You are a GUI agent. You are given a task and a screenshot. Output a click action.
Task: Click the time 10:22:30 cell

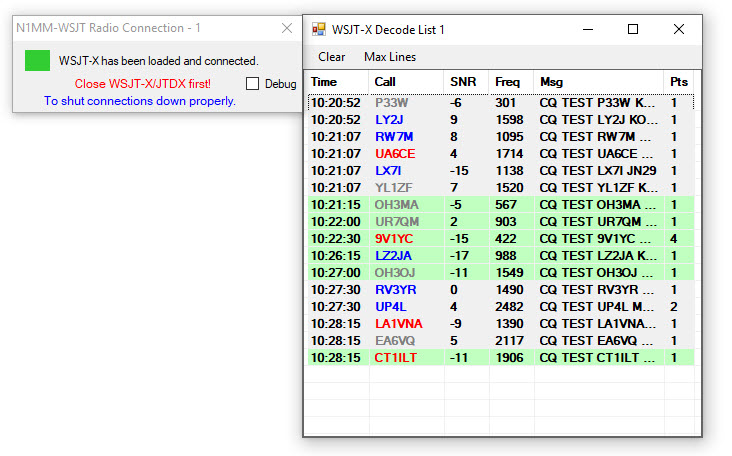[336, 239]
